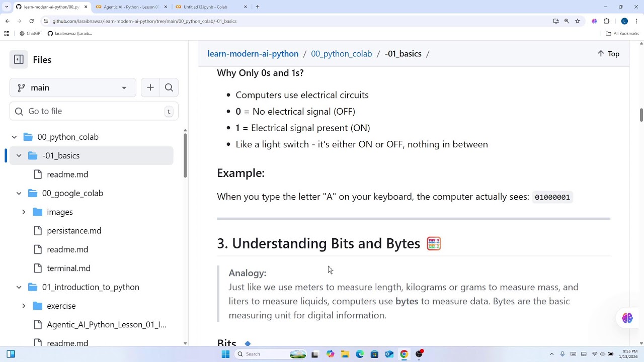
Task: Open Agentic_AI_Python_Lesson_01 file
Action: [x=106, y=324]
